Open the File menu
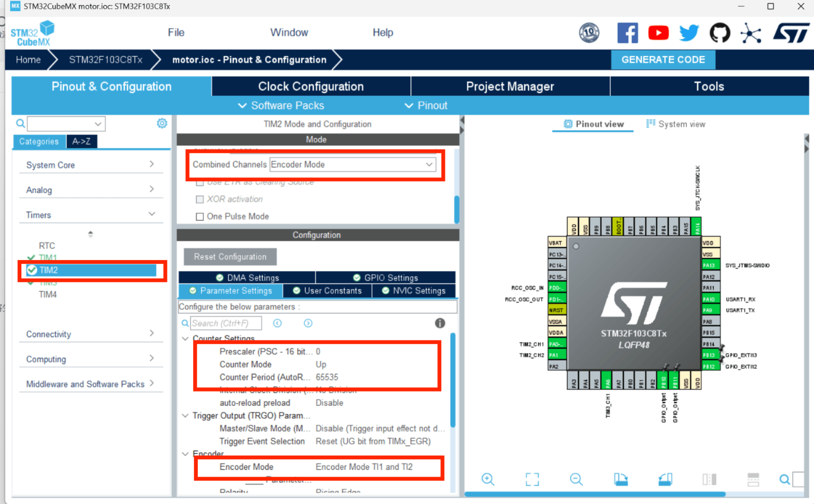This screenshot has height=504, width=814. (176, 32)
